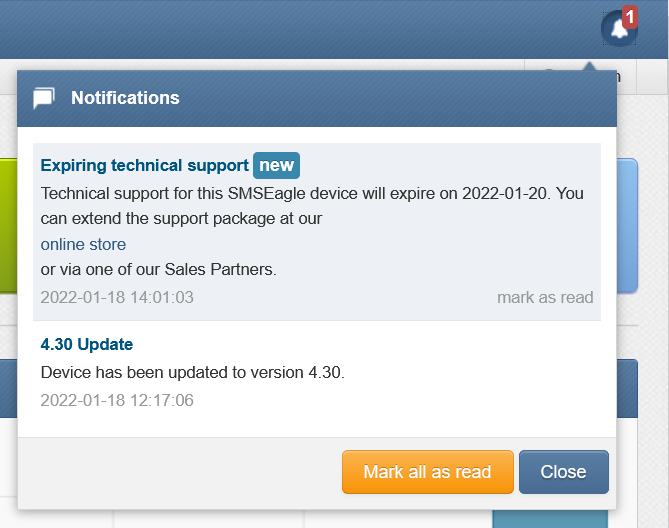This screenshot has height=528, width=669.
Task: Click the Notifications speech bubble icon
Action: point(44,98)
